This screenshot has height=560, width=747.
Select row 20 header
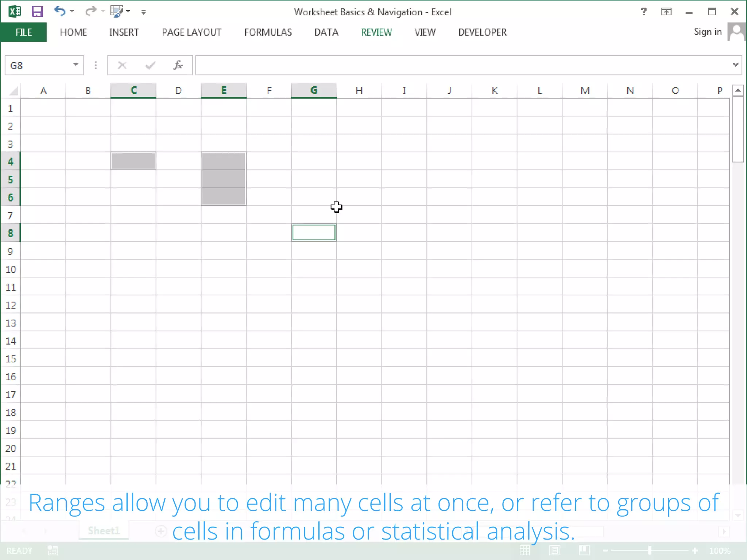coord(11,448)
